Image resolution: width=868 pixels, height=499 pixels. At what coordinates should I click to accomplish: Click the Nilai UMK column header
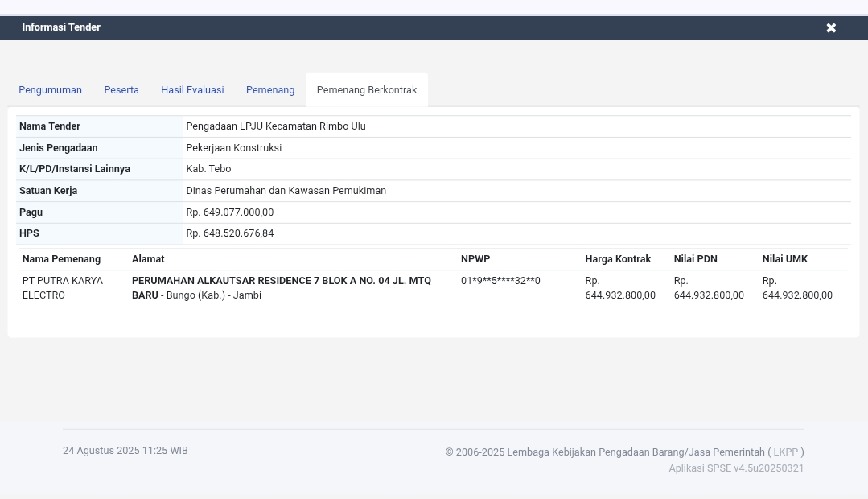click(x=784, y=258)
